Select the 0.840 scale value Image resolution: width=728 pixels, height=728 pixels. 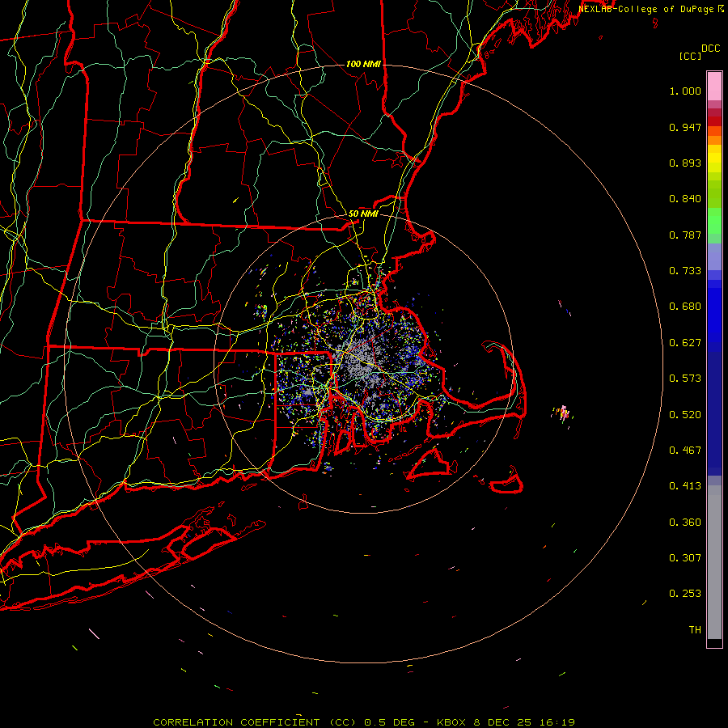point(685,199)
